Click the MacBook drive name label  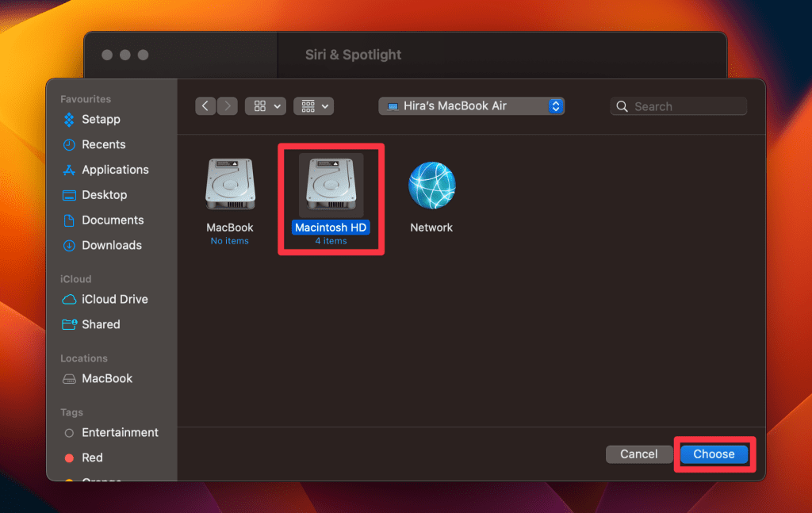coord(230,228)
